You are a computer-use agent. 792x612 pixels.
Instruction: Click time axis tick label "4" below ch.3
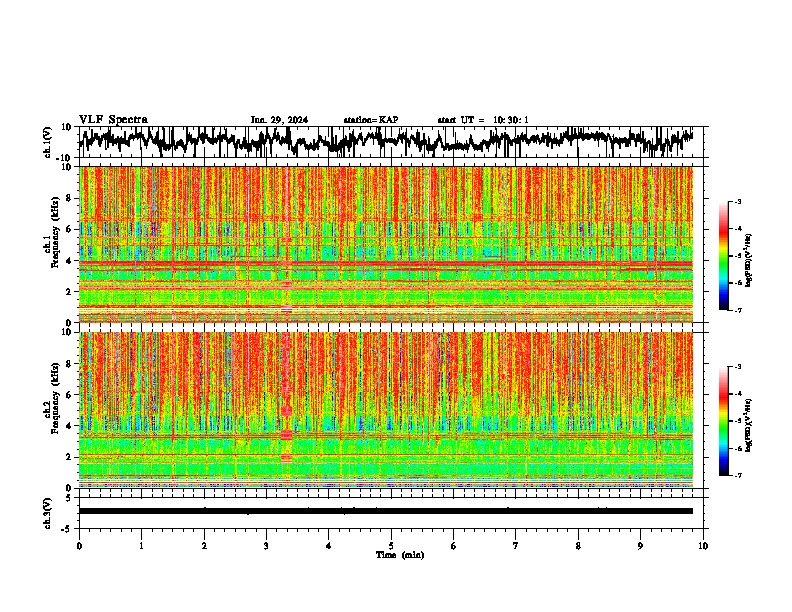329,546
